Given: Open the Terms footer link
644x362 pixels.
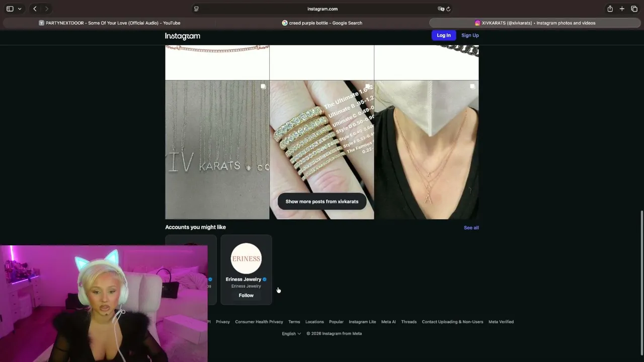Looking at the screenshot, I should click(x=294, y=322).
